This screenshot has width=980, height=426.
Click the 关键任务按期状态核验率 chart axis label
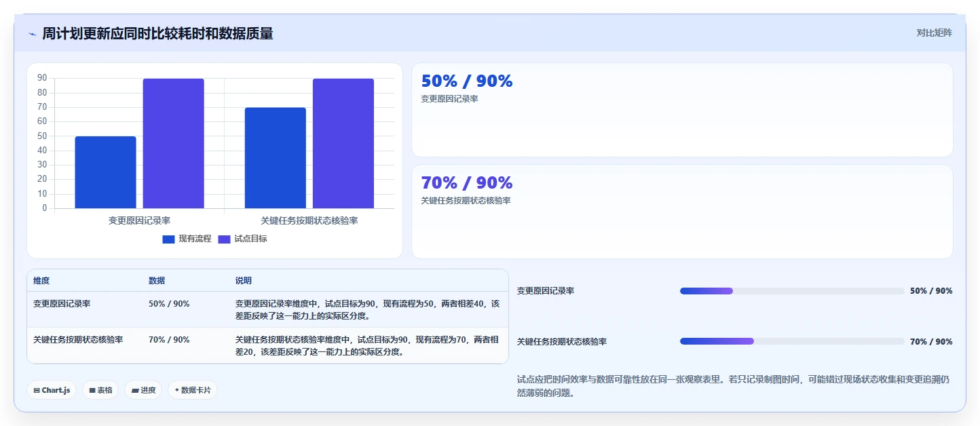pyautogui.click(x=309, y=220)
